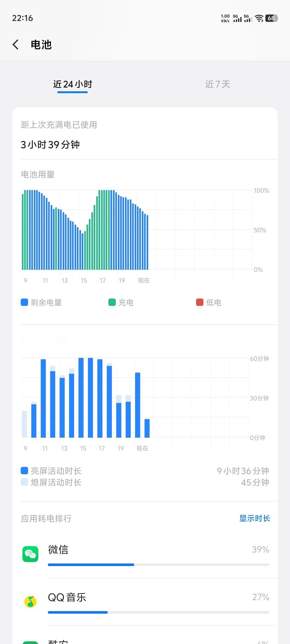Screen dimensions: 290x644
Task: Tap the QQ音乐 usage progress bar
Action: point(158,612)
